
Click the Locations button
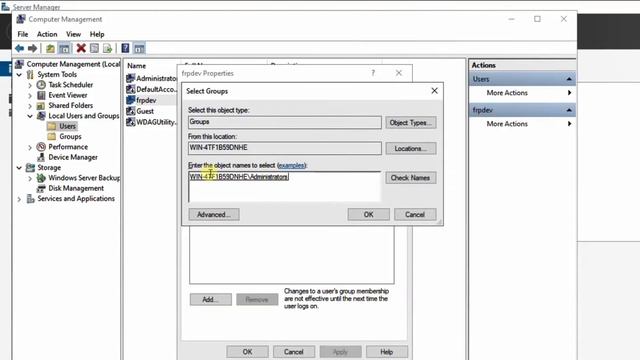tap(411, 149)
